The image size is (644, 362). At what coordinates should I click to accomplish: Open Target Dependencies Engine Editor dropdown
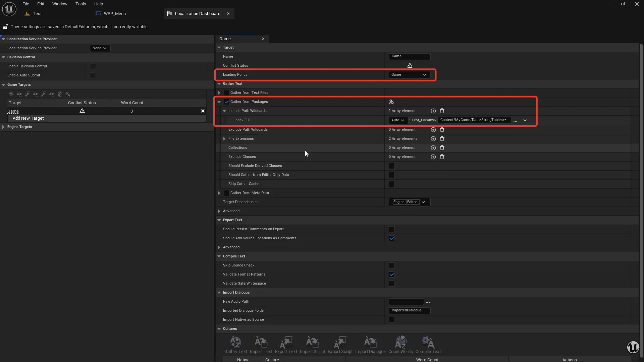(409, 202)
